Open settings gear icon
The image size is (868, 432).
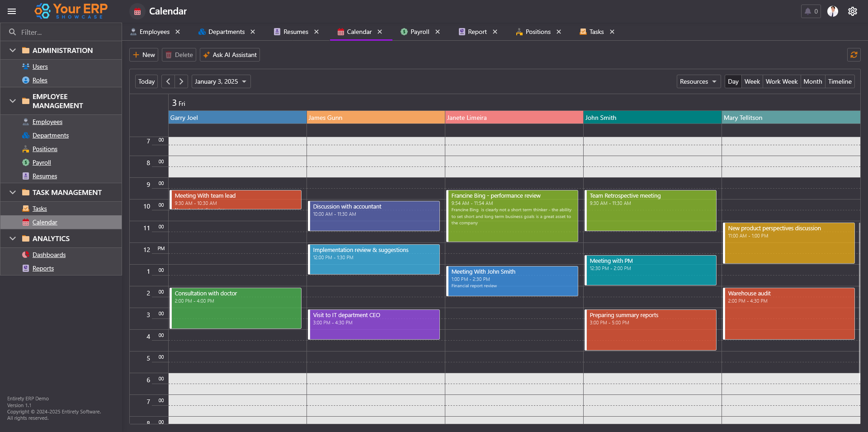(852, 11)
